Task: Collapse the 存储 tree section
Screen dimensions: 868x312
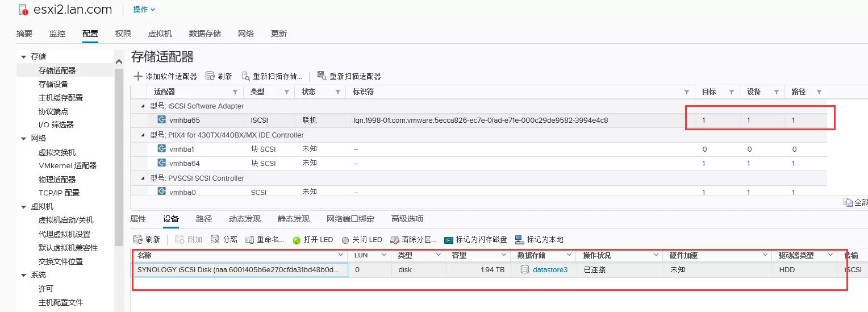Action: (x=23, y=57)
